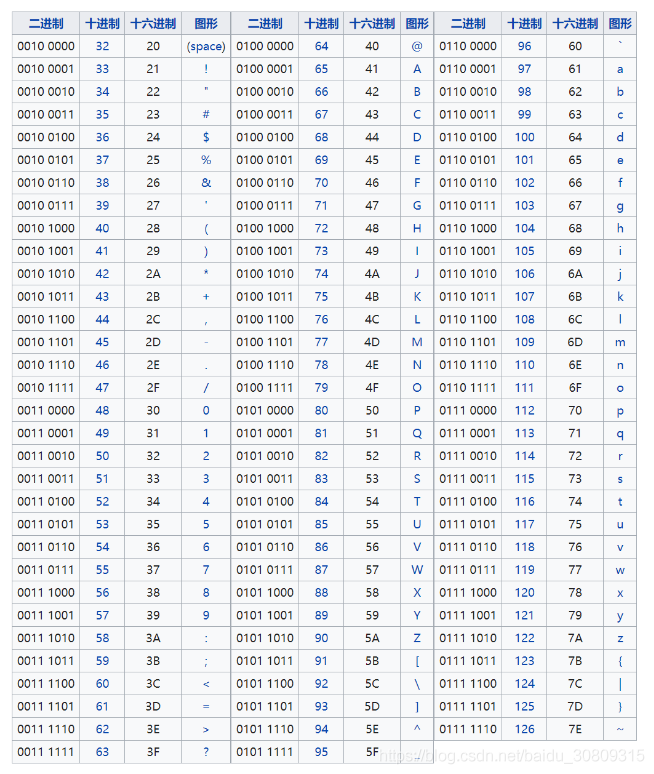
Task: Click the "#" symbol link
Action: point(206,115)
